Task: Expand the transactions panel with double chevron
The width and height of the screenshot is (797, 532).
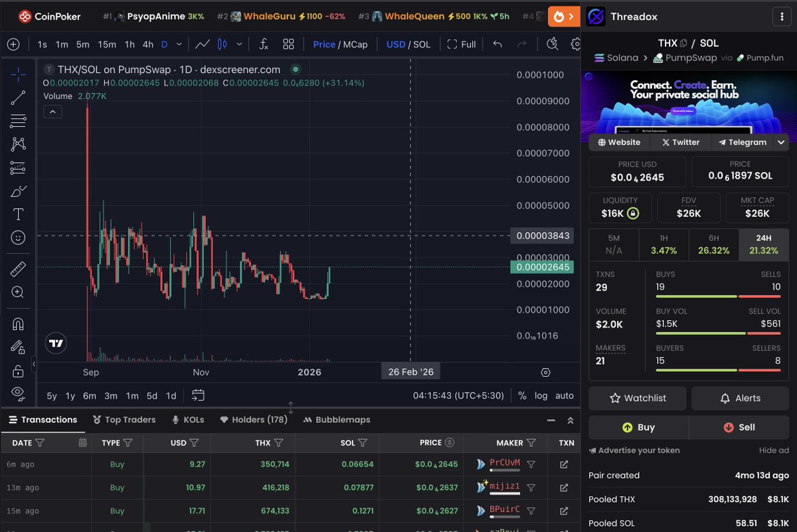Action: tap(570, 420)
